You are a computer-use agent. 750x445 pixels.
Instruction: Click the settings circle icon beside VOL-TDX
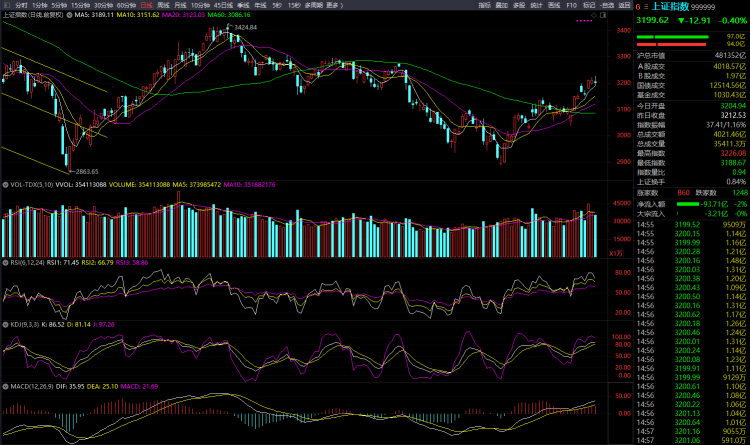pyautogui.click(x=6, y=185)
